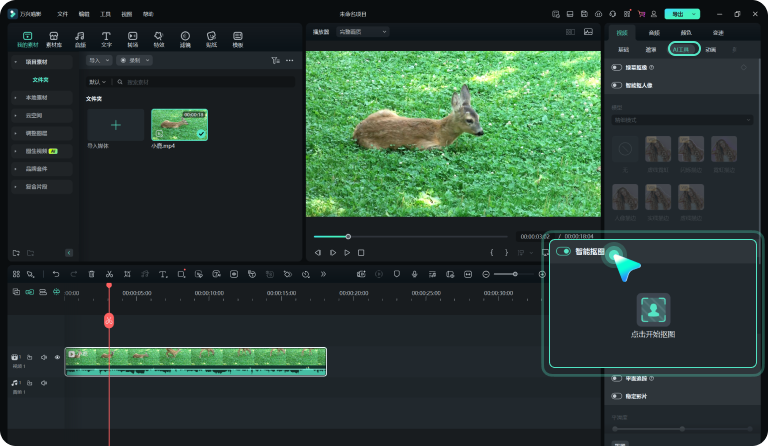Hide video track 1 with eye icon

(57, 357)
